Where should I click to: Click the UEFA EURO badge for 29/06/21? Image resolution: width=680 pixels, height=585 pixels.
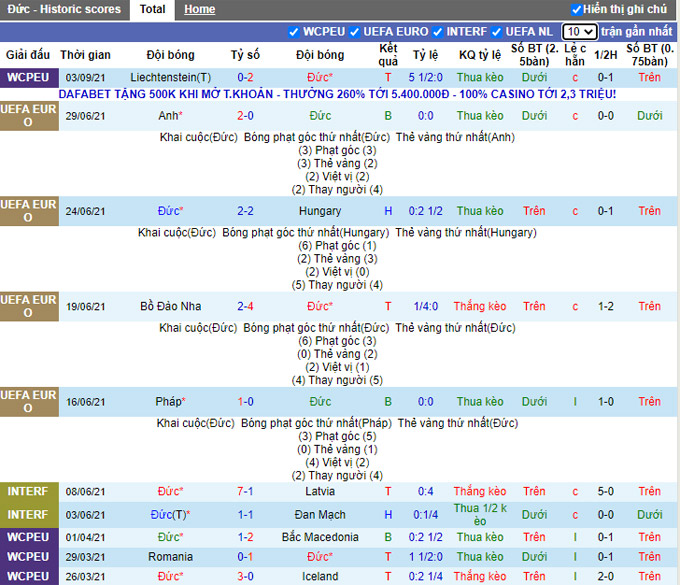[x=28, y=116]
